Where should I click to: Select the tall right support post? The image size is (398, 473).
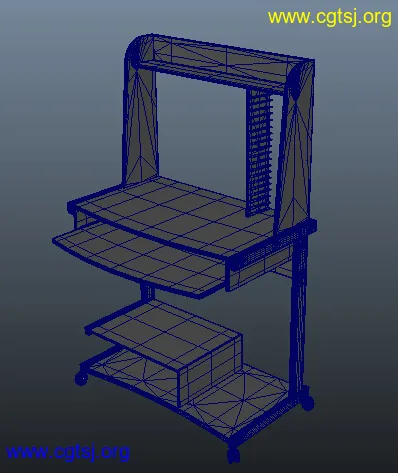(x=298, y=313)
